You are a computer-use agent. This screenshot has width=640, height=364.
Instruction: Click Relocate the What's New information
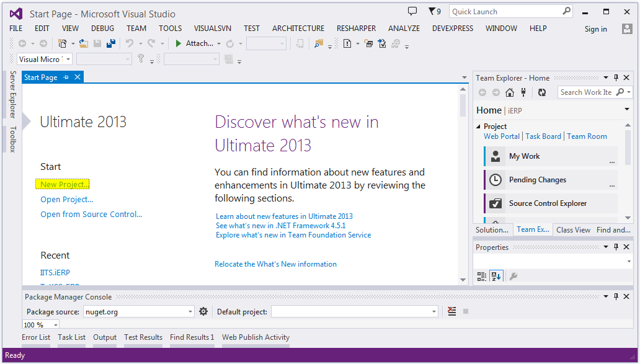pyautogui.click(x=275, y=264)
